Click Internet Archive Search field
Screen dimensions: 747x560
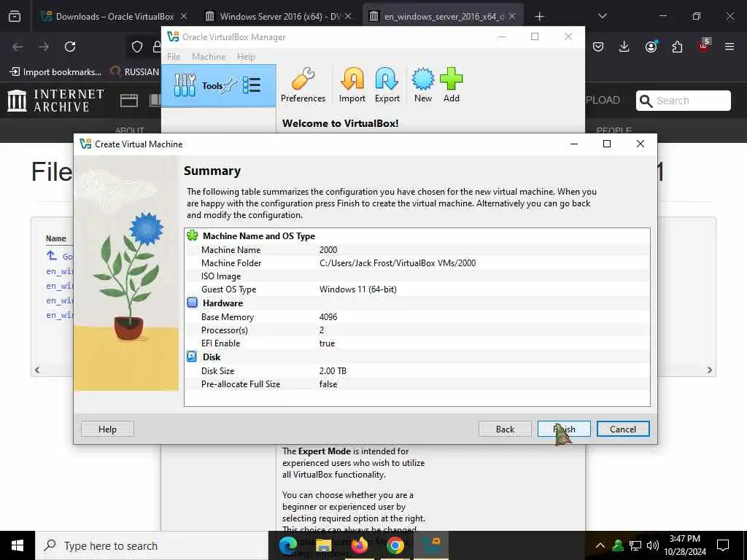coord(683,101)
